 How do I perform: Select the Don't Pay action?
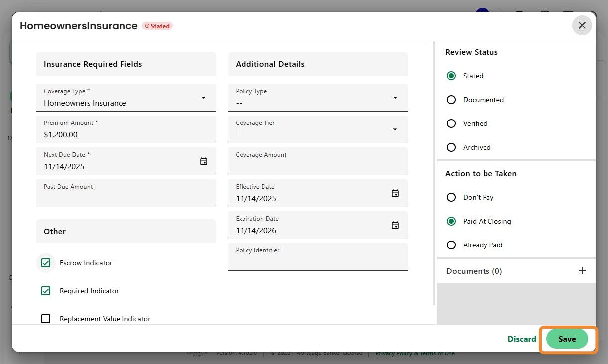[x=451, y=197]
